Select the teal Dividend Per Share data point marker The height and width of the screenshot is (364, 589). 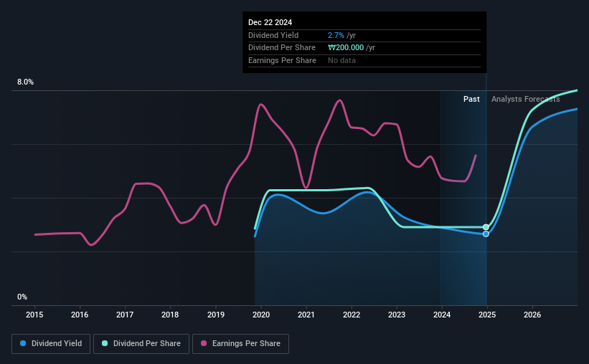486,227
